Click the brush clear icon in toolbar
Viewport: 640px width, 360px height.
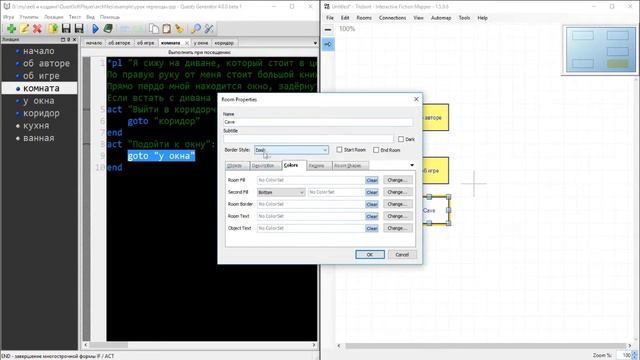(179, 29)
